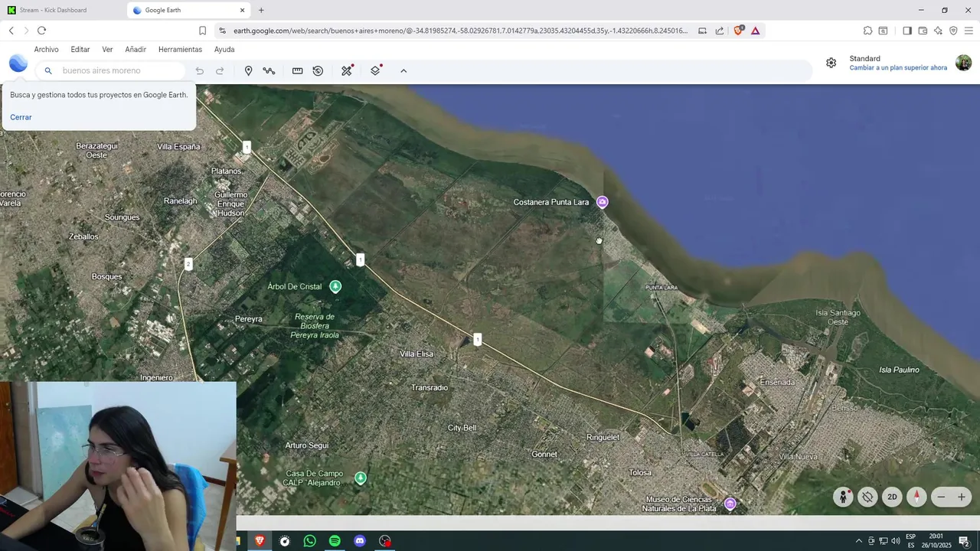Open the Editar menu
The image size is (980, 551).
click(80, 49)
